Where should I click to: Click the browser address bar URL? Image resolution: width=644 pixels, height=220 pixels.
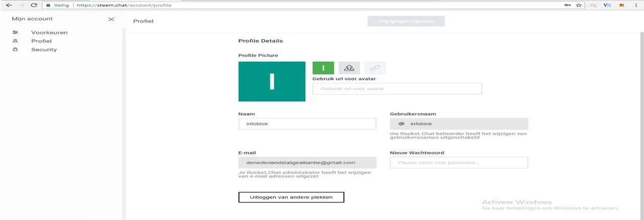pos(124,5)
